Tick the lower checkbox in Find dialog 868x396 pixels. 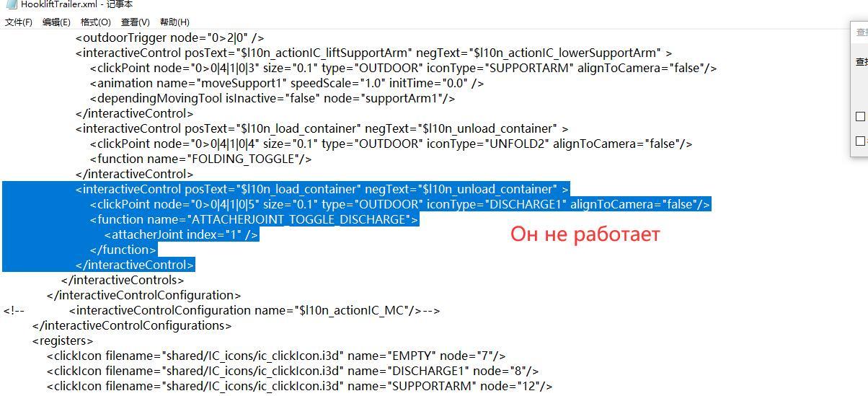point(860,141)
